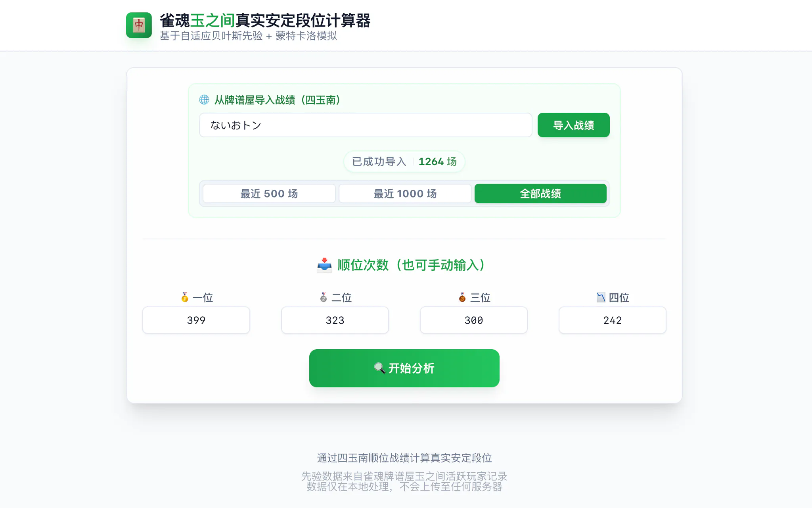Click the silver medal icon for 二位
This screenshot has height=508, width=812.
pyautogui.click(x=324, y=297)
